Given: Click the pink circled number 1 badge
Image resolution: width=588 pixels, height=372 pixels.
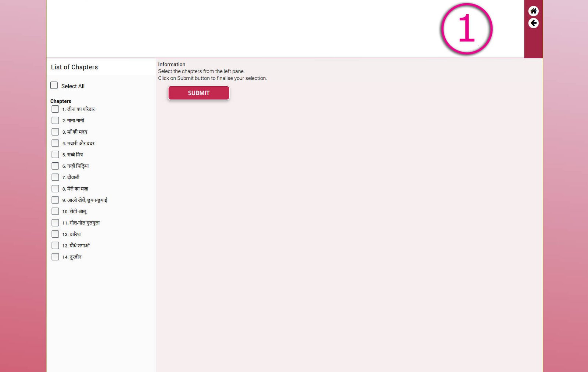Looking at the screenshot, I should coord(466,29).
